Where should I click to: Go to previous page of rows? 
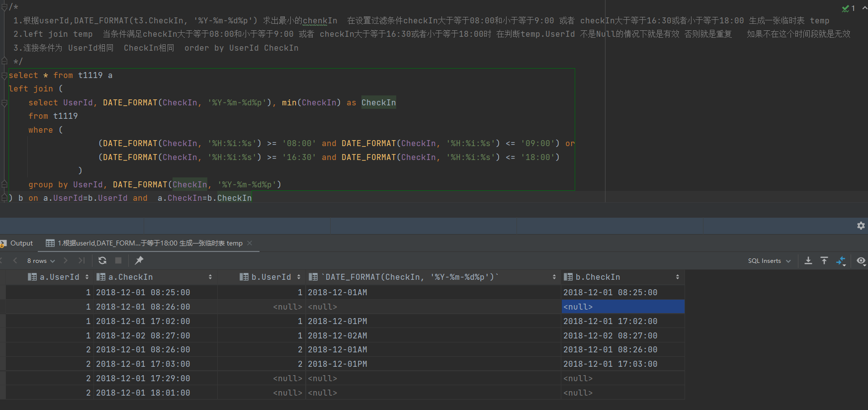click(15, 260)
